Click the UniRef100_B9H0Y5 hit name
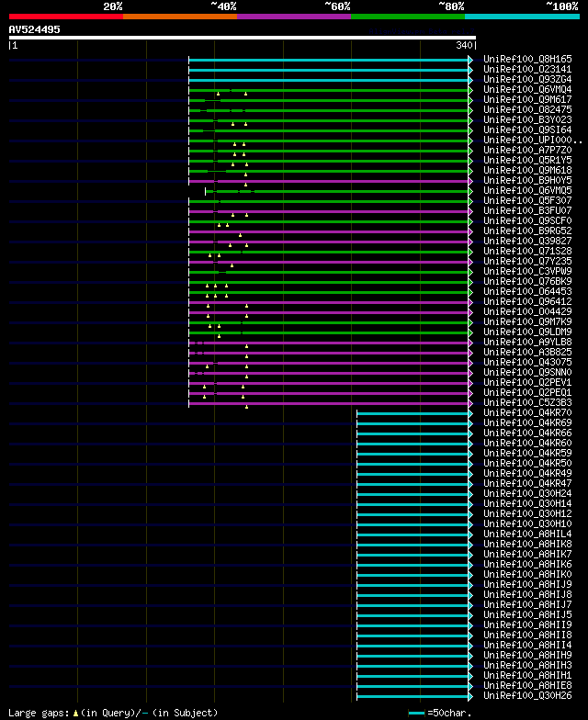Viewport: 588px width, 720px height. 527,180
